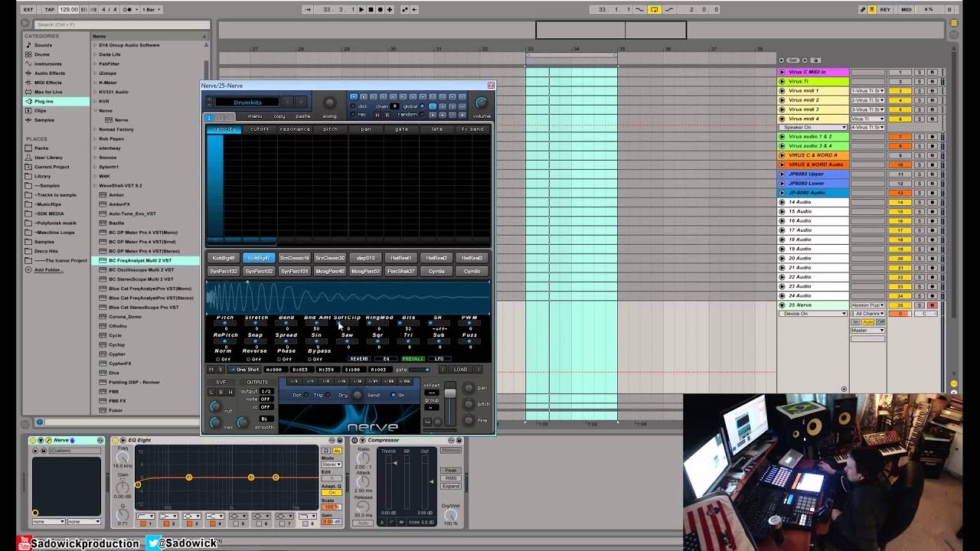Open the Nerve cutoff tab
Image resolution: width=980 pixels, height=551 pixels.
260,129
